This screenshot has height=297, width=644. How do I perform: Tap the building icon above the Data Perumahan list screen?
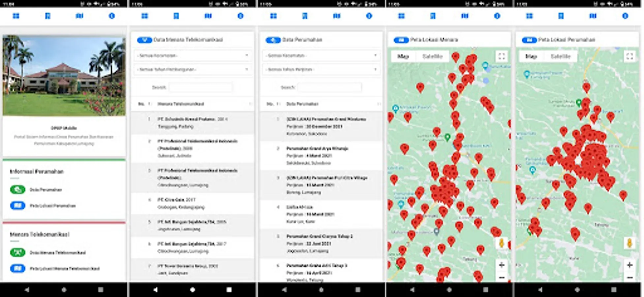pyautogui.click(x=305, y=16)
